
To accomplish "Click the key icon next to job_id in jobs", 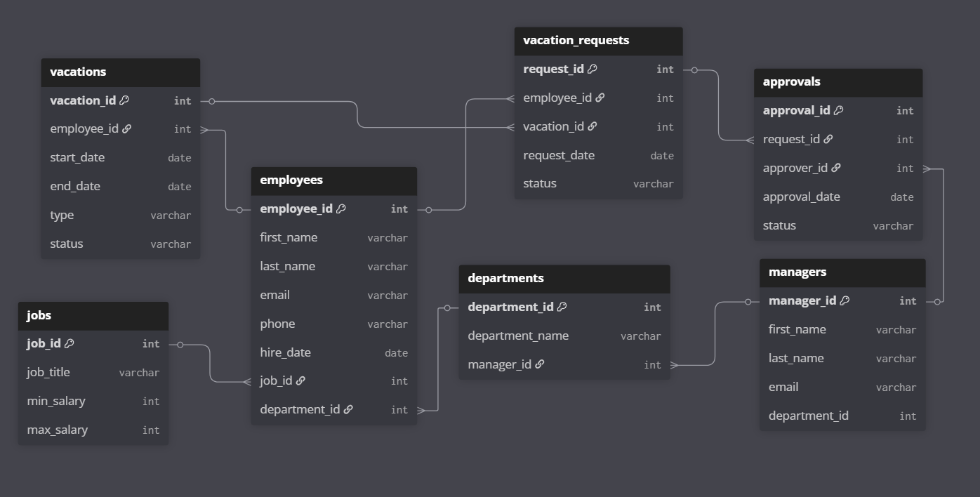I will pyautogui.click(x=69, y=343).
